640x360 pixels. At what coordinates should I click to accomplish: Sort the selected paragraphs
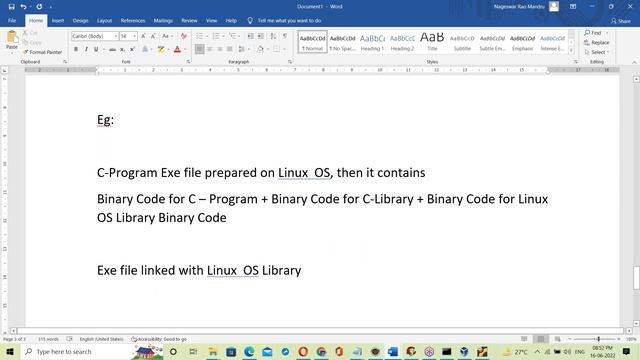click(273, 36)
